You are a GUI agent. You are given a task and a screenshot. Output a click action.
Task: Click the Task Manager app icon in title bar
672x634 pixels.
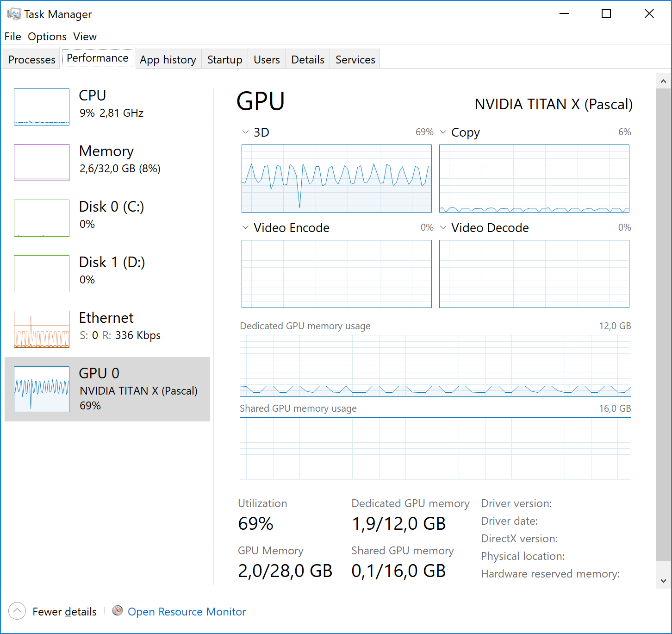pyautogui.click(x=14, y=14)
